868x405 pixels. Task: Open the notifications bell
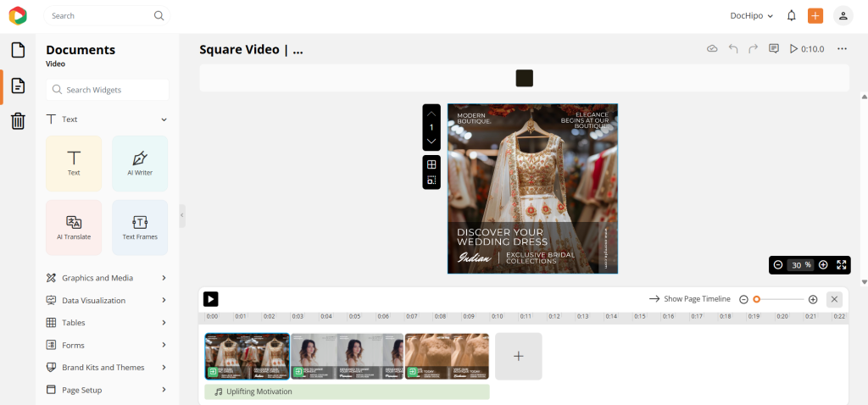click(792, 15)
